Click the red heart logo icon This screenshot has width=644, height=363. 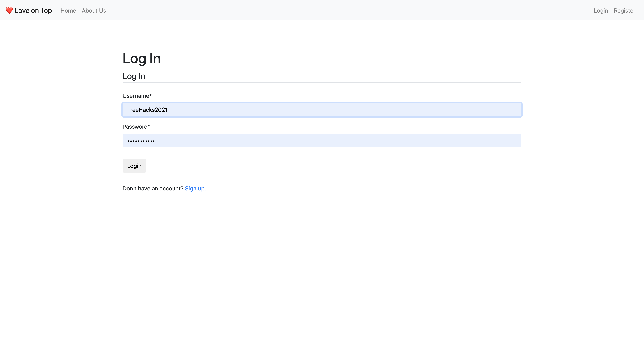[9, 10]
